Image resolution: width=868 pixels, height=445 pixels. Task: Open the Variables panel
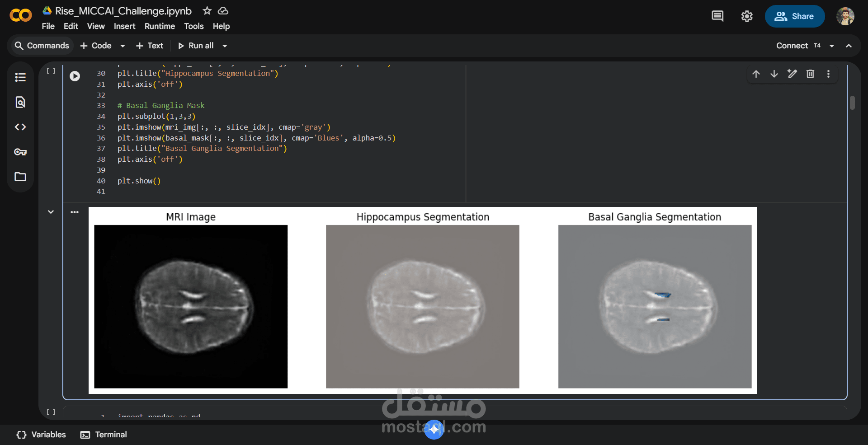41,435
